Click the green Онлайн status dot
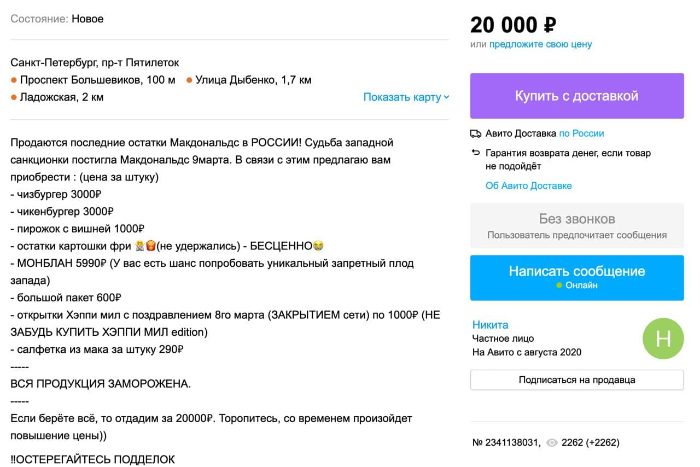 click(x=560, y=285)
